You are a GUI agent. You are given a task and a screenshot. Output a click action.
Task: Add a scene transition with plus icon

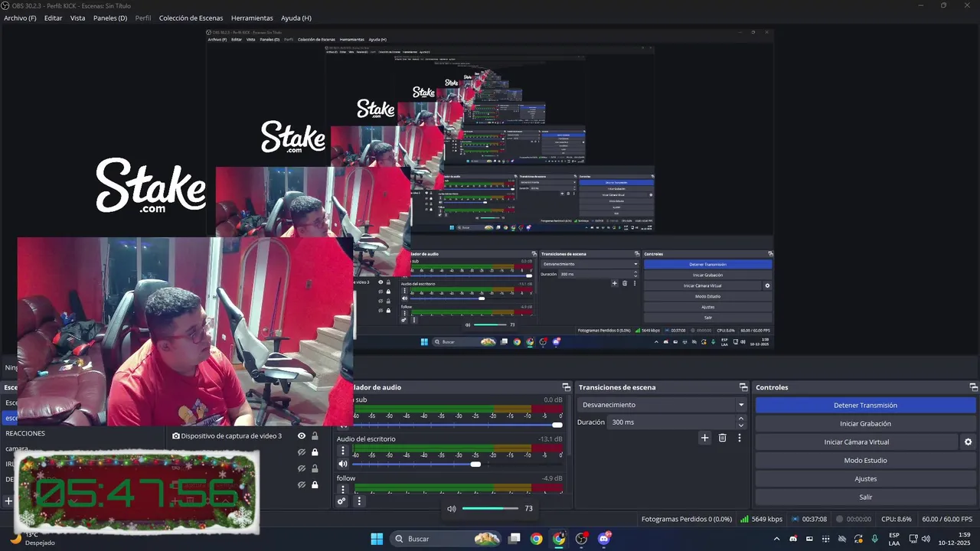pos(704,438)
